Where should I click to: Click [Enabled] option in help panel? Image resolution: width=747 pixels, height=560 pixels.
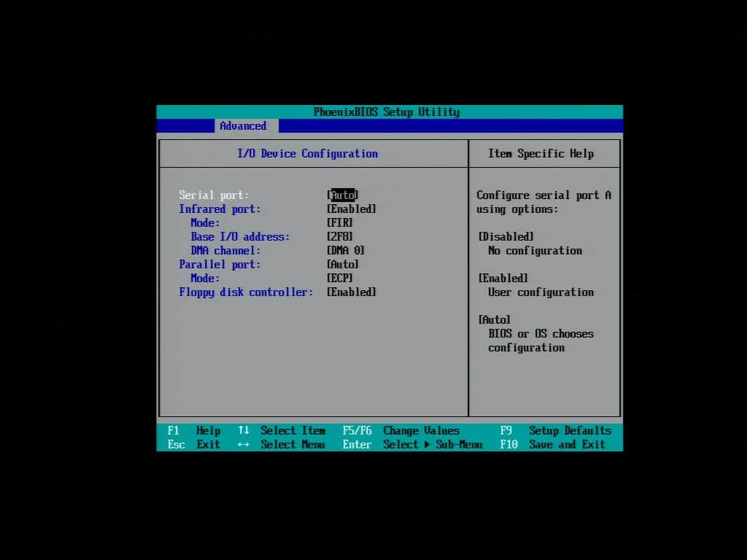click(503, 278)
